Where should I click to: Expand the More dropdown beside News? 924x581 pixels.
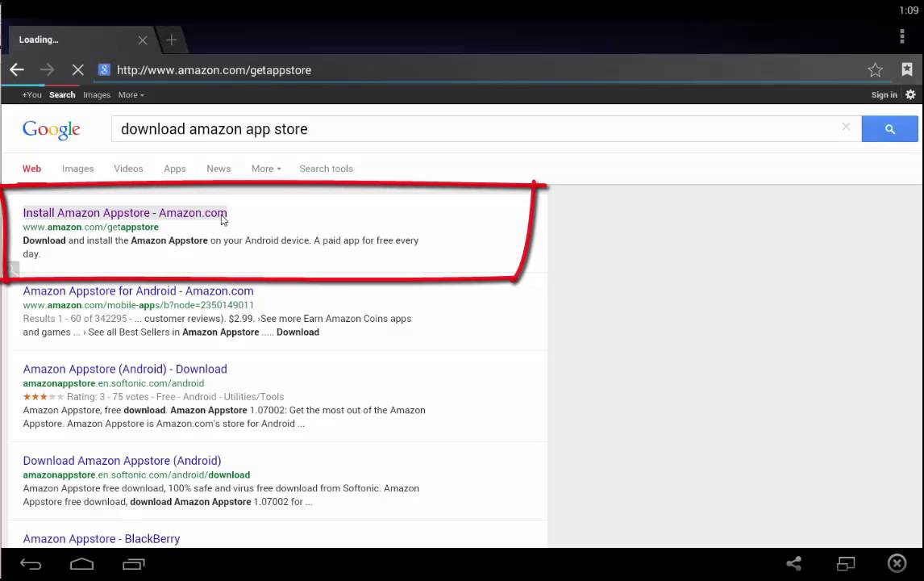point(266,169)
